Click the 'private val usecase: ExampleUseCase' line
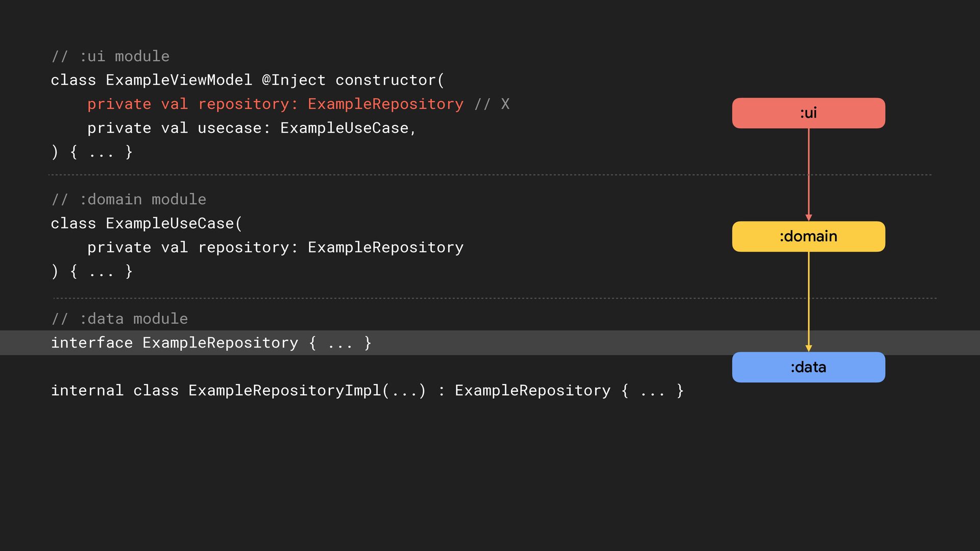The image size is (980, 551). point(251,128)
